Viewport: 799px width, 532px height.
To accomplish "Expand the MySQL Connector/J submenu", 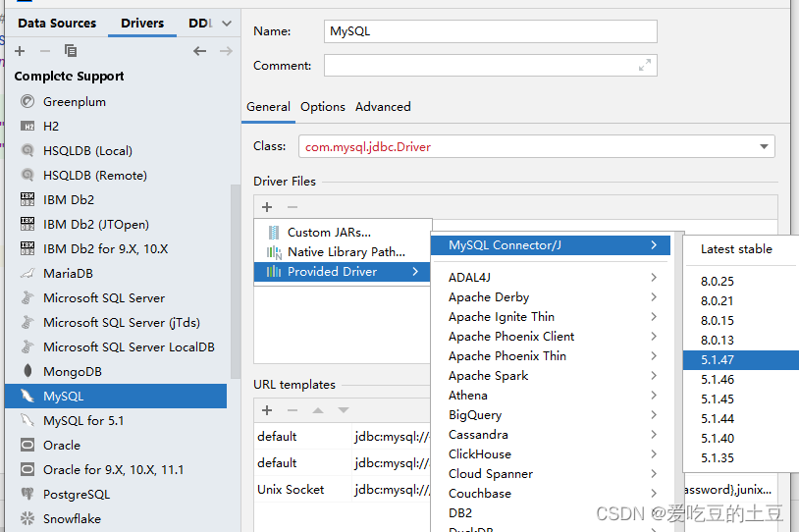I will point(654,245).
